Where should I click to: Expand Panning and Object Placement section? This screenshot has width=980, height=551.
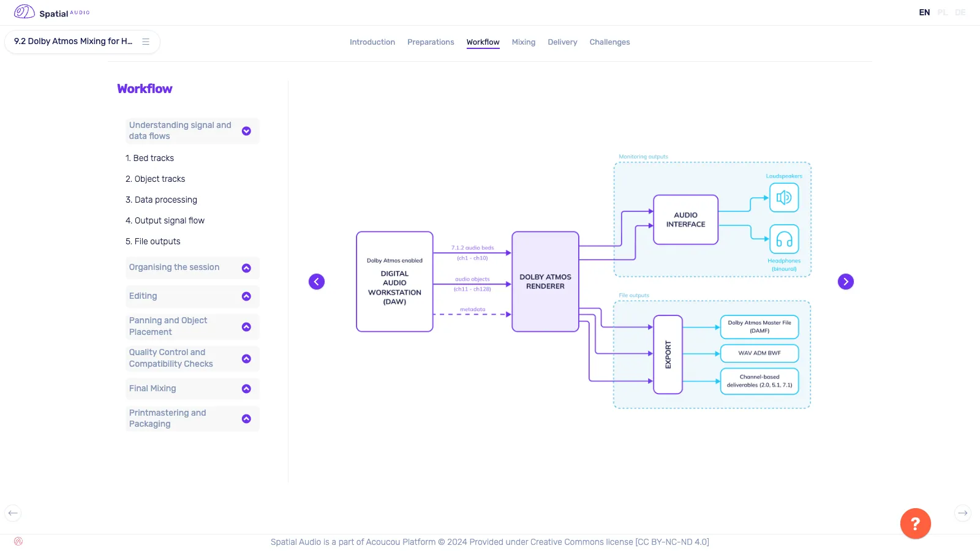coord(192,326)
